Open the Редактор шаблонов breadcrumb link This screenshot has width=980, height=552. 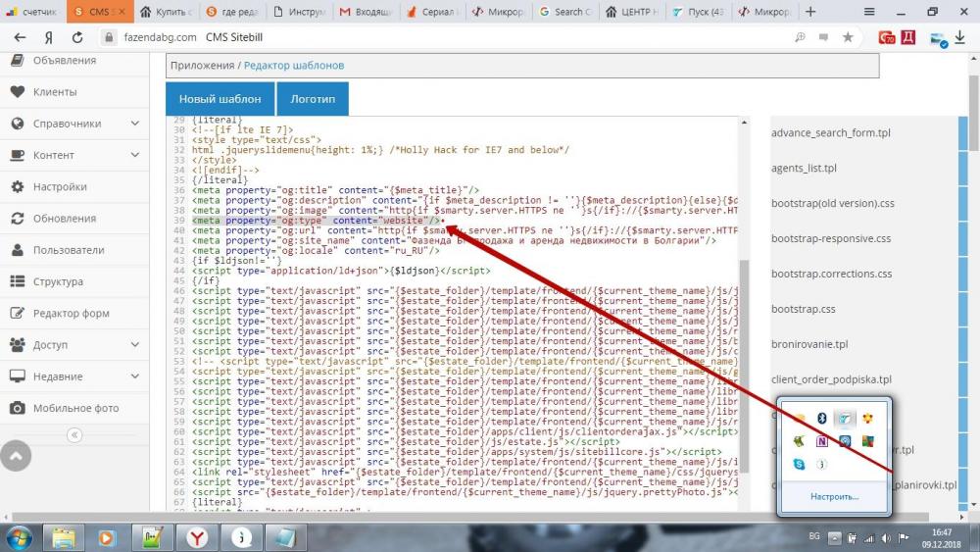click(294, 66)
